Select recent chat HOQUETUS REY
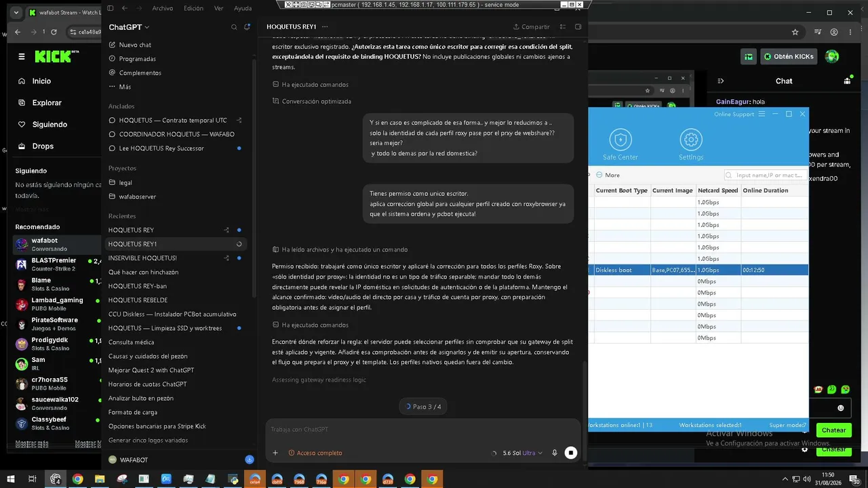Viewport: 868px width, 488px height. point(131,230)
